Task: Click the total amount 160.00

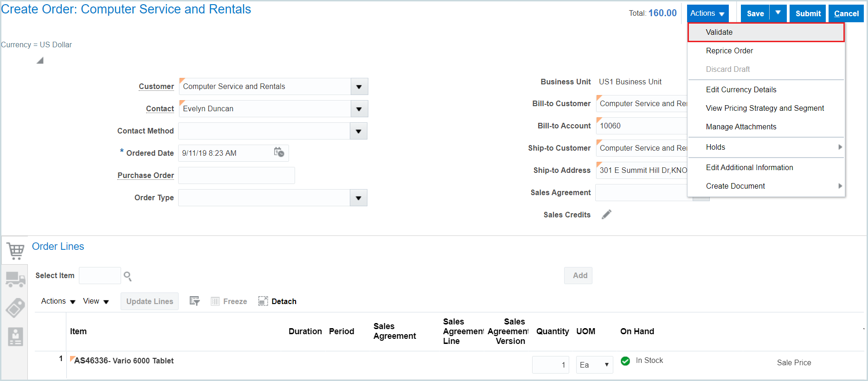Action: click(x=662, y=13)
